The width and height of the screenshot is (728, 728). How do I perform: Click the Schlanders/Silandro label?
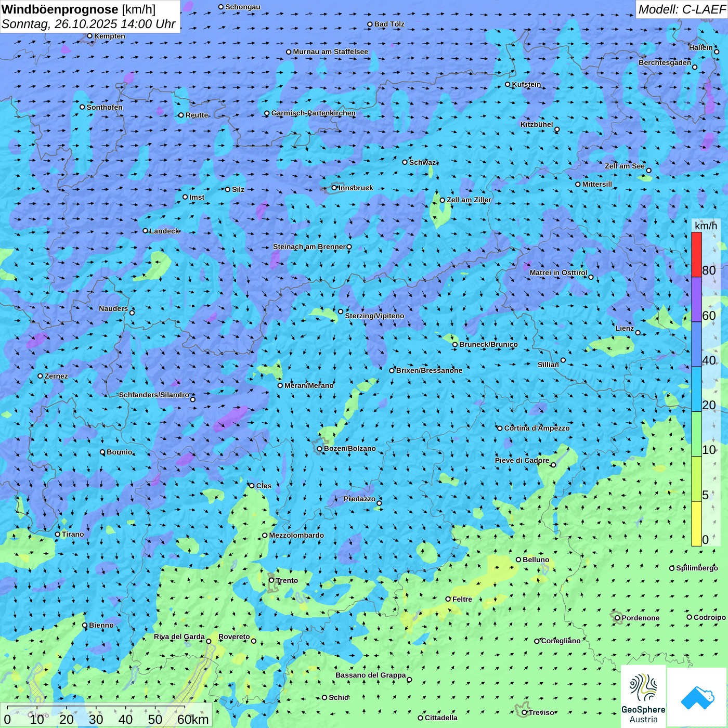coord(154,395)
